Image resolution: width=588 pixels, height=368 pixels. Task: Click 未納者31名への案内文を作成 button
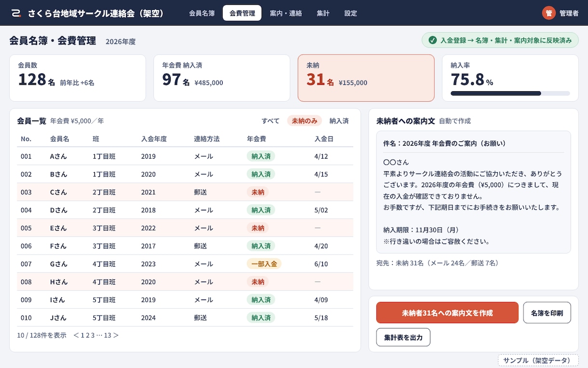[447, 313]
